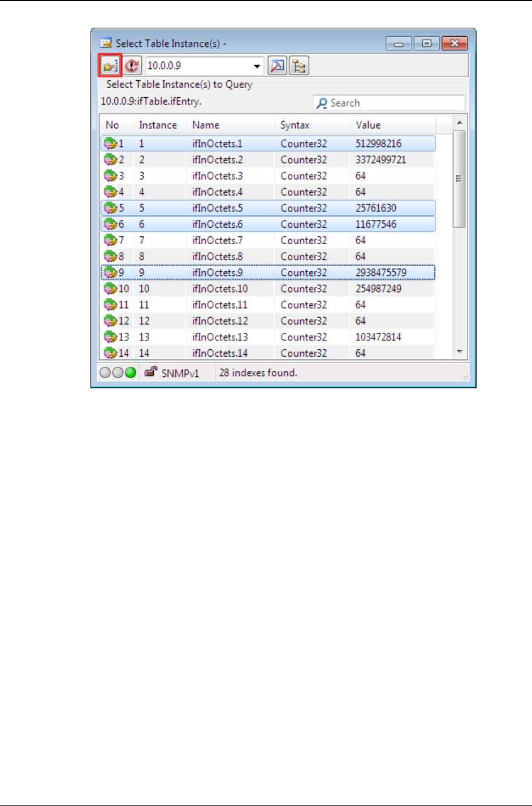Select ifInOctets.6 name cell
This screenshot has width=532, height=806.
pos(217,224)
